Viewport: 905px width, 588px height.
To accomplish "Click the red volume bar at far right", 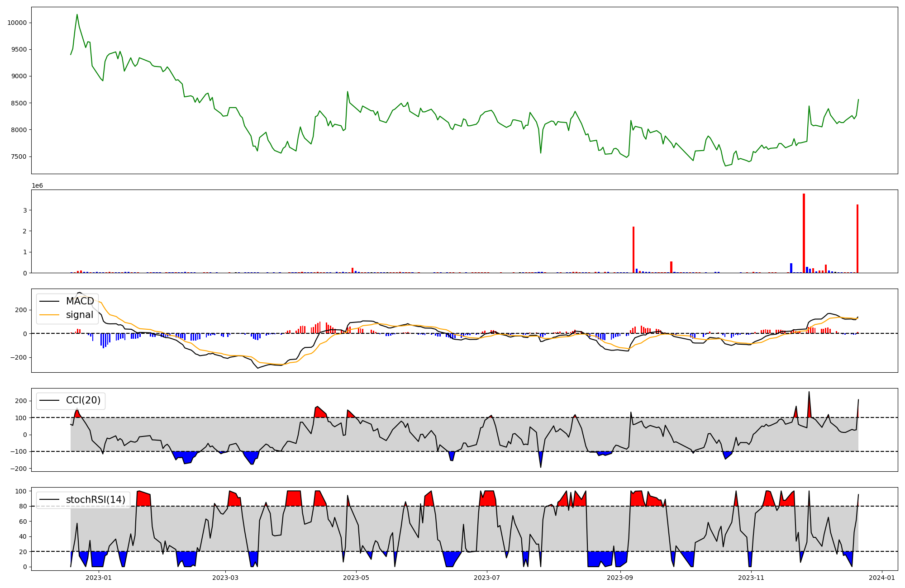I will point(857,238).
